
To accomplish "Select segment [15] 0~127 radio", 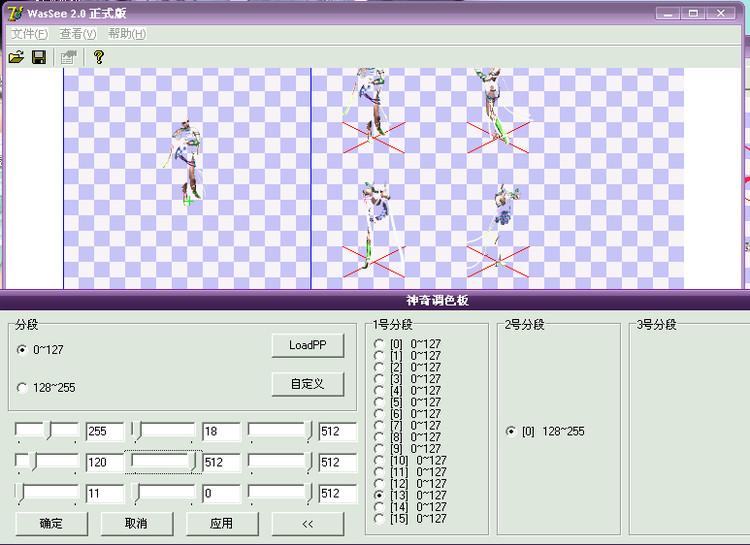I will point(379,518).
